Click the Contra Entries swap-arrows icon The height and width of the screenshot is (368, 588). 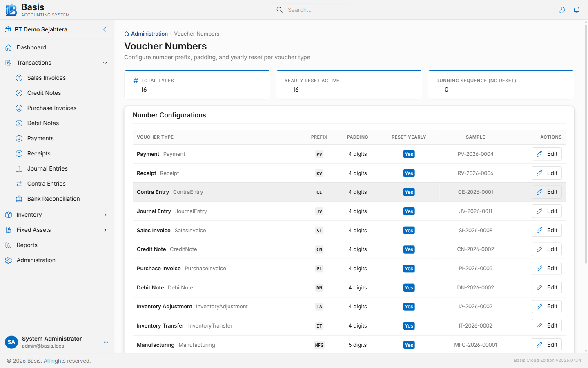tap(19, 184)
